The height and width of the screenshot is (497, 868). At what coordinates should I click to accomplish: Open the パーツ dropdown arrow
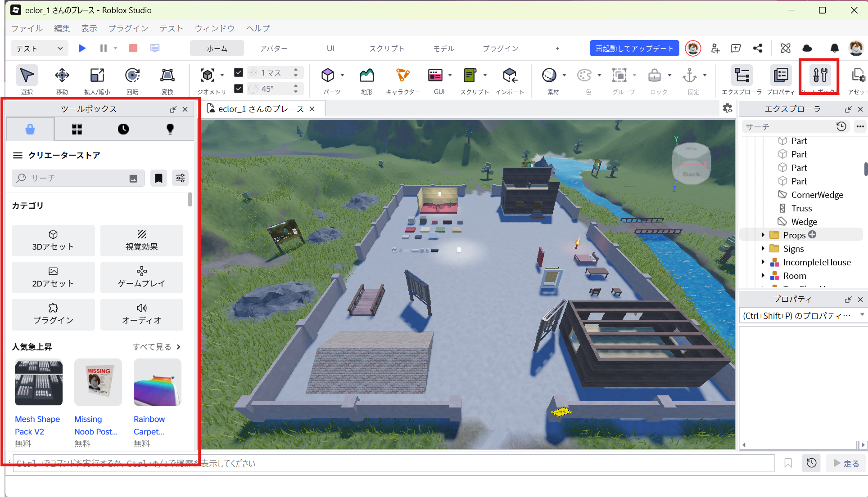(x=343, y=75)
